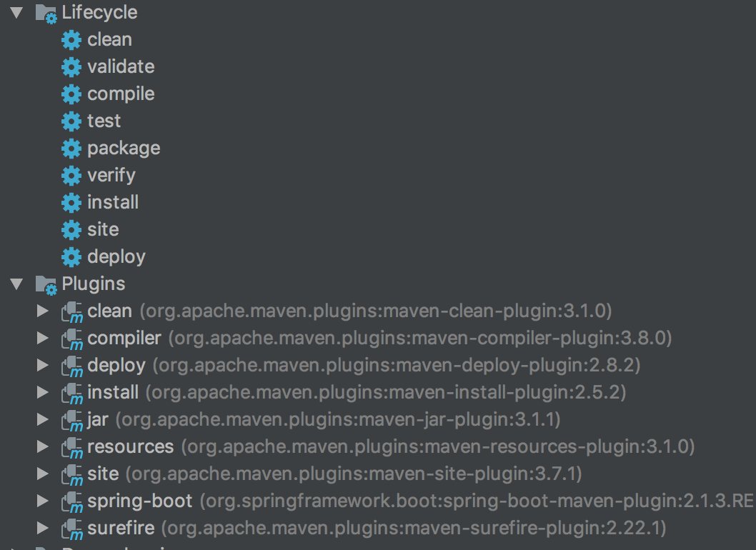Expand the resources plugin goals
Image resolution: width=756 pixels, height=550 pixels.
coord(43,447)
